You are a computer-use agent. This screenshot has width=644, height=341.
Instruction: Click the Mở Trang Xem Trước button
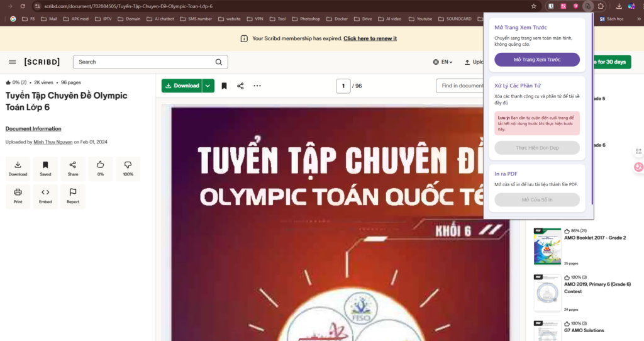click(537, 60)
